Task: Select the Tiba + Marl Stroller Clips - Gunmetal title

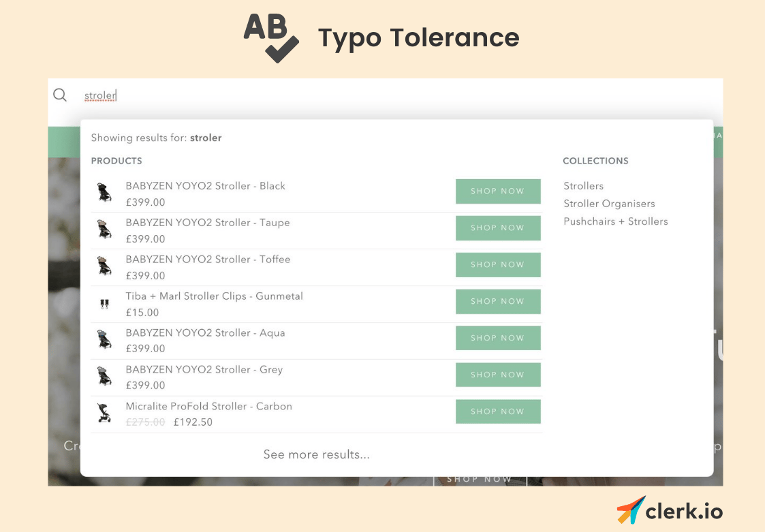Action: tap(214, 296)
